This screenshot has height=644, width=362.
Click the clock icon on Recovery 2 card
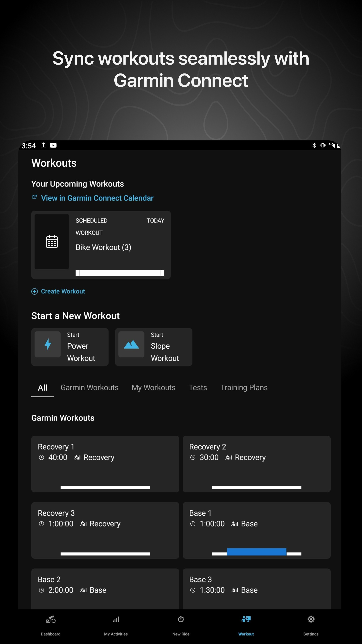[x=193, y=457]
